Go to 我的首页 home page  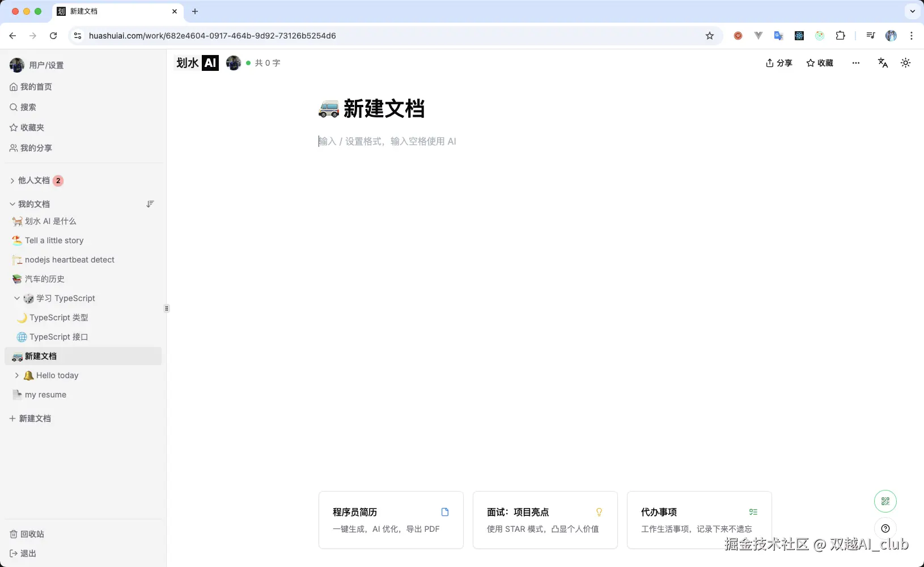coord(31,87)
